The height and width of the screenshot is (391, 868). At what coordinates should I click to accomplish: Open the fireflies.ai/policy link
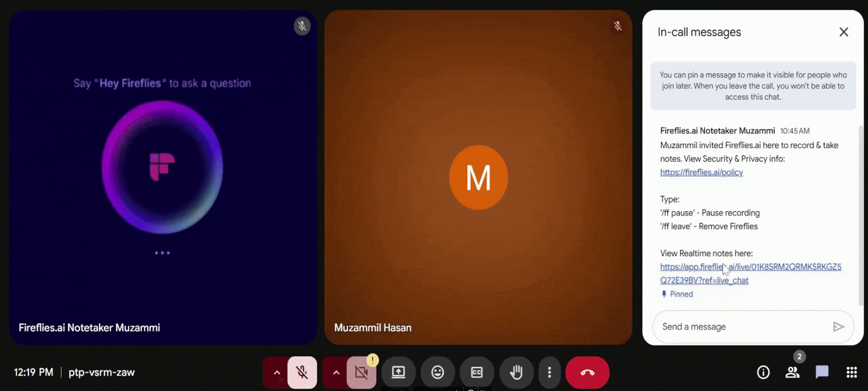click(x=701, y=172)
